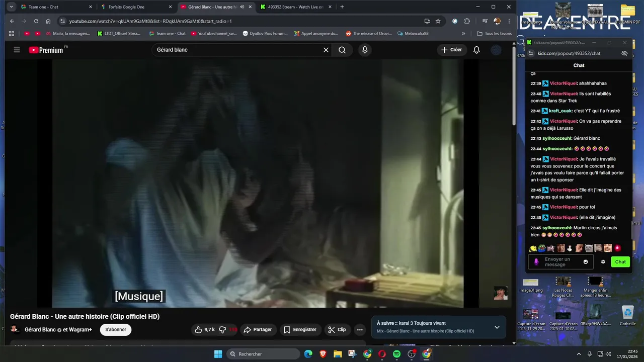Switch to the Team one - Chat tab
This screenshot has width=644, height=362.
tap(56, 7)
